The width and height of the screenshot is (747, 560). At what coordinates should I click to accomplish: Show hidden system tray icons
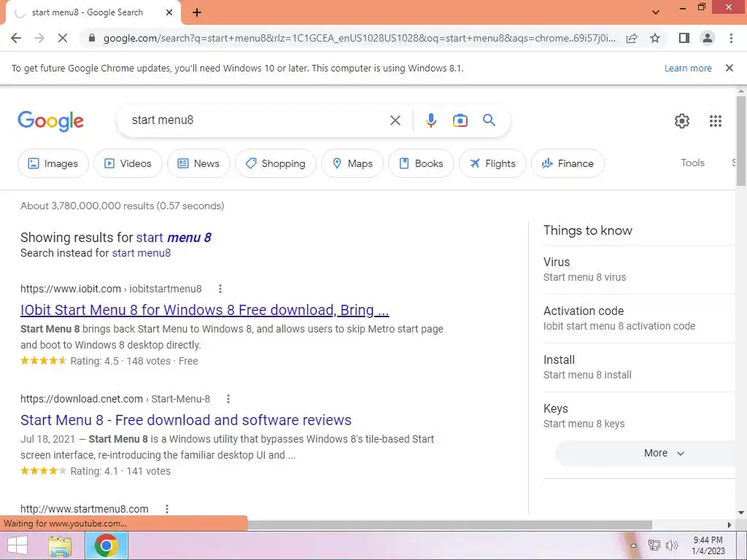coord(633,545)
